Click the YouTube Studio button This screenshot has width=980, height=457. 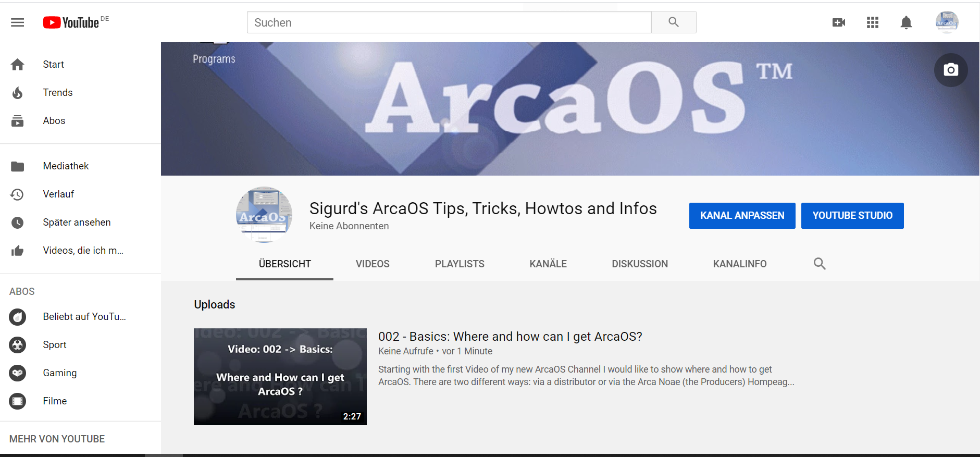(852, 216)
